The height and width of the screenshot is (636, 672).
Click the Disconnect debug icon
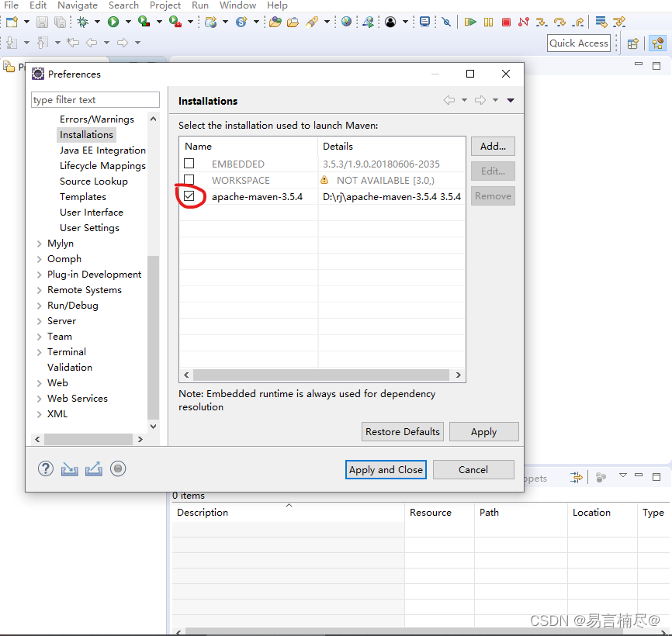pos(523,22)
